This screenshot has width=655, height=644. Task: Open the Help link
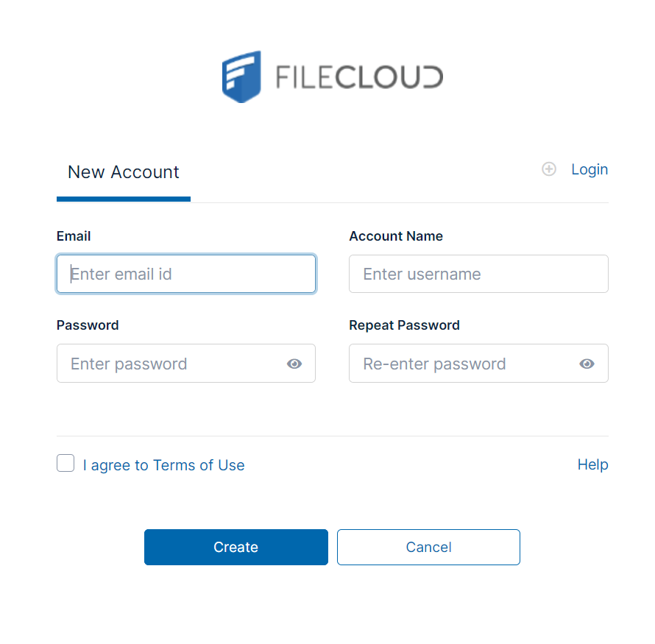click(x=592, y=464)
